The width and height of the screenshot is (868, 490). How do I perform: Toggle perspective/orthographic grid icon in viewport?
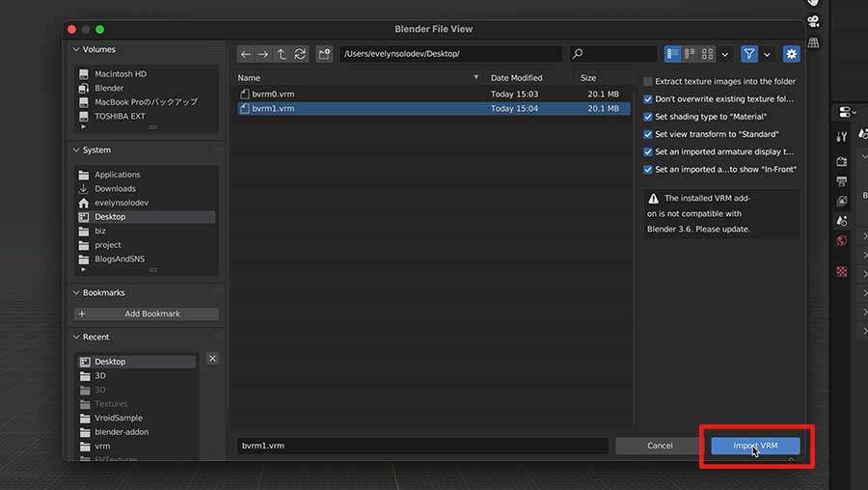tap(813, 42)
